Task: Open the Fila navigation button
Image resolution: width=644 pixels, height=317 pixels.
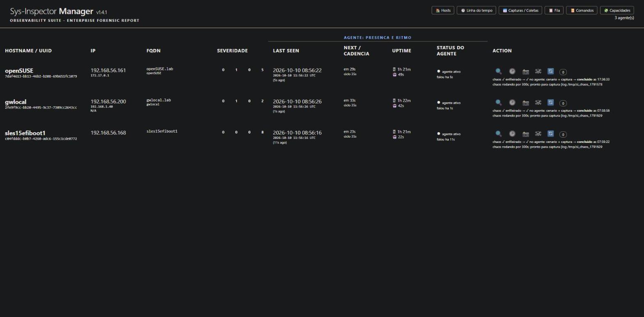Action: coord(554,10)
